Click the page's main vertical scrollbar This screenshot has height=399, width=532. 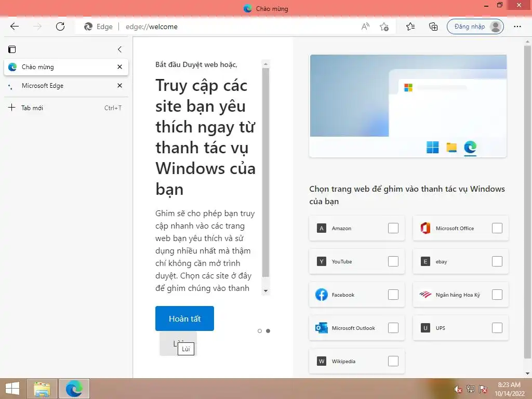tap(527, 202)
